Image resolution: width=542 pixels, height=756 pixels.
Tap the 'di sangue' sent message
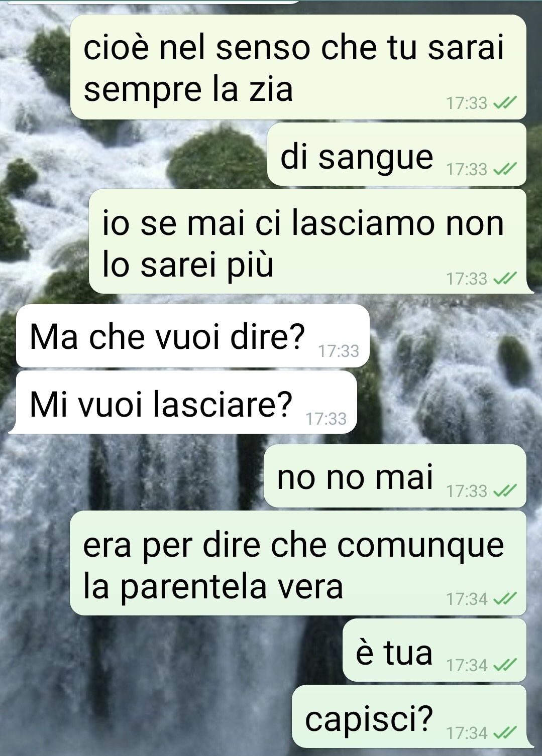[397, 154]
